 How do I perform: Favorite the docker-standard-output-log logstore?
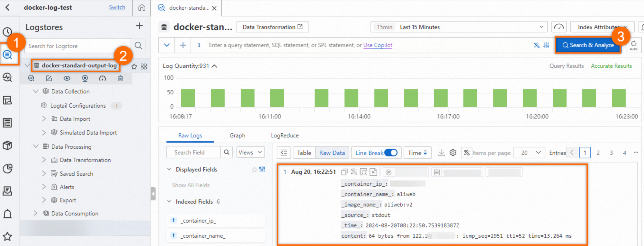tap(134, 66)
